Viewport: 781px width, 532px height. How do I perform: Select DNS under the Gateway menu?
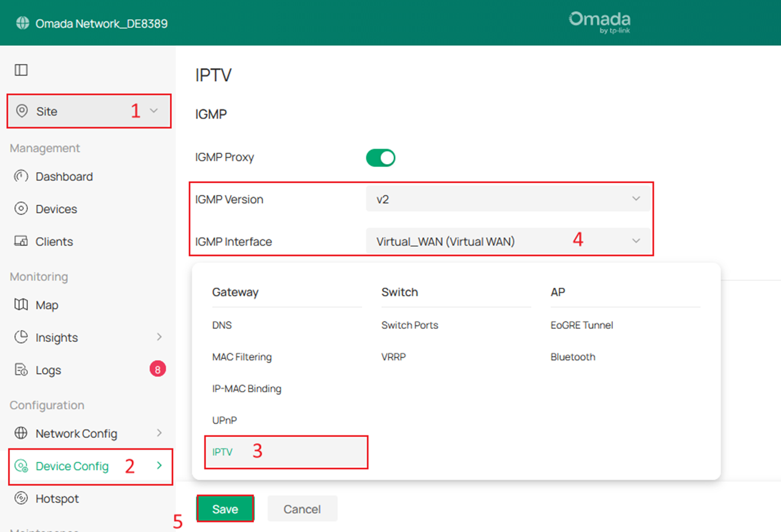click(x=222, y=325)
